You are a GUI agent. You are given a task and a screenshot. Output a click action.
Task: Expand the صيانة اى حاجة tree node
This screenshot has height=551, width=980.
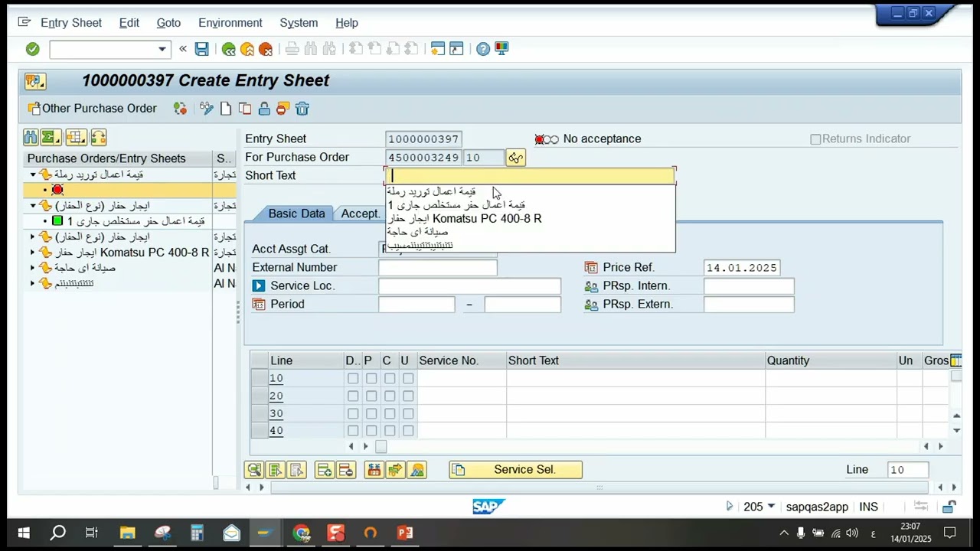pyautogui.click(x=32, y=268)
